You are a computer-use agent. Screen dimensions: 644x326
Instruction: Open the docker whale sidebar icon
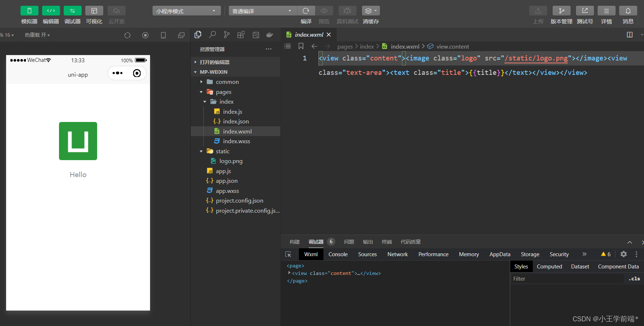(270, 35)
